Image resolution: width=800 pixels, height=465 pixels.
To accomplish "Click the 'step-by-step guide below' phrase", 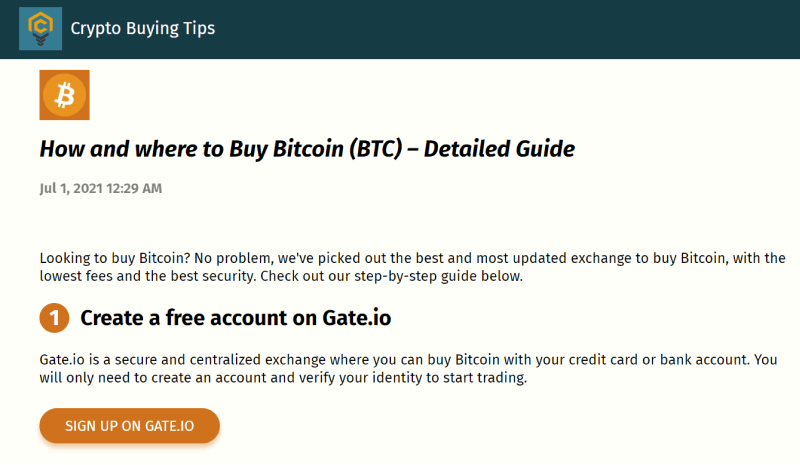I will click(x=435, y=276).
